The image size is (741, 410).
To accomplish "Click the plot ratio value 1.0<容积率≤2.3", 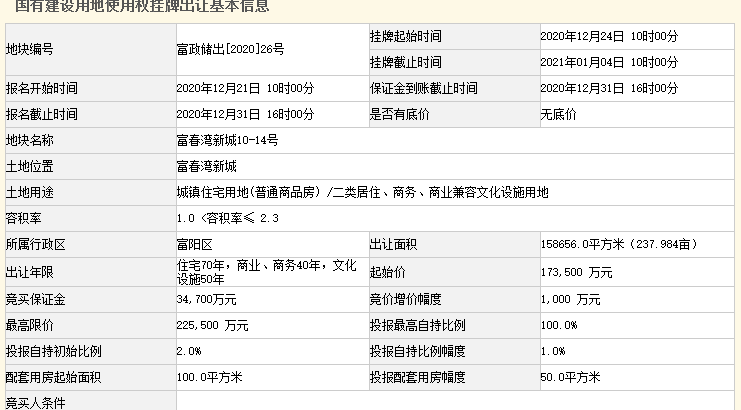I will (226, 218).
